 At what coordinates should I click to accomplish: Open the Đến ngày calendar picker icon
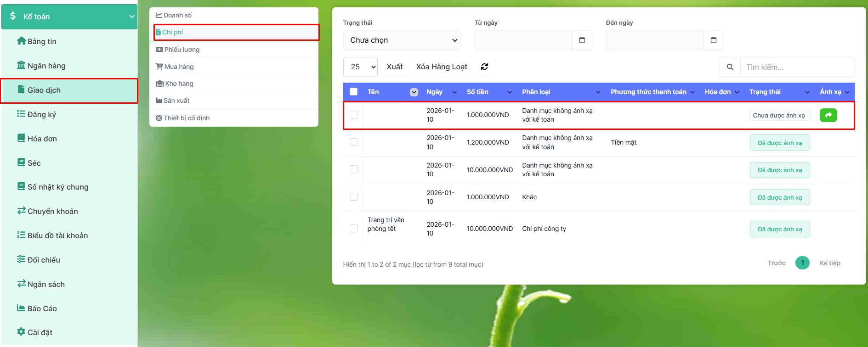[713, 40]
